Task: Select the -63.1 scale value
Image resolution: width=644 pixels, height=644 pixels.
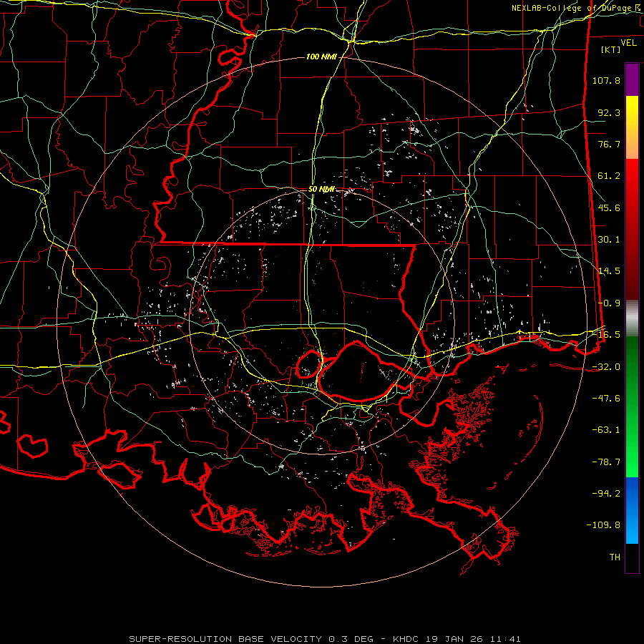Action: coord(606,430)
